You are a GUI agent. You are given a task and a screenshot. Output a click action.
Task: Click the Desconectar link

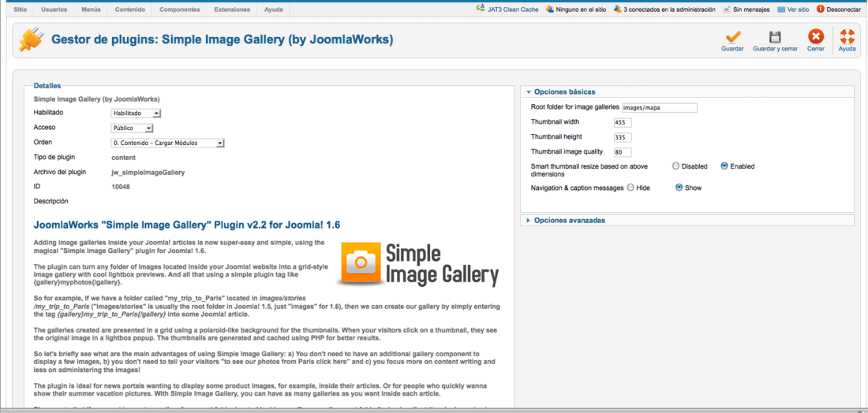click(844, 9)
